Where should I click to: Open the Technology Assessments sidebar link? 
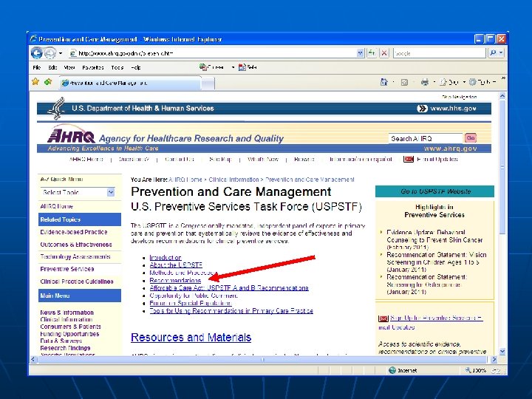[75, 257]
